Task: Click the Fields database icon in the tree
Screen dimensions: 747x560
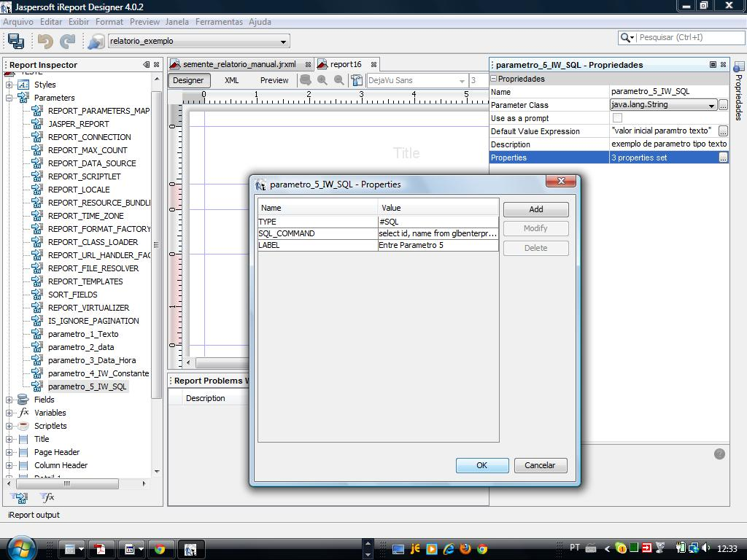Action: 23,400
